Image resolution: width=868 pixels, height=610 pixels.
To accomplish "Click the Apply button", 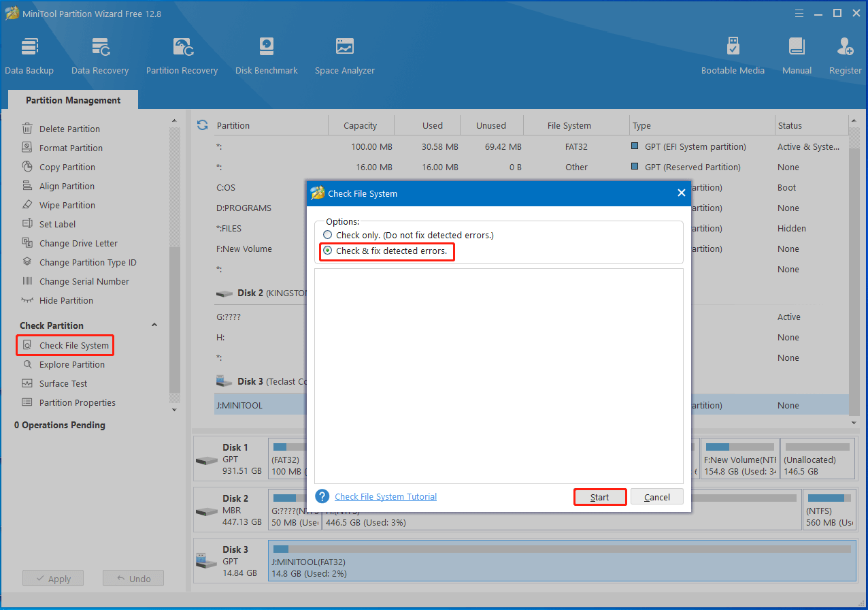I will [x=53, y=579].
